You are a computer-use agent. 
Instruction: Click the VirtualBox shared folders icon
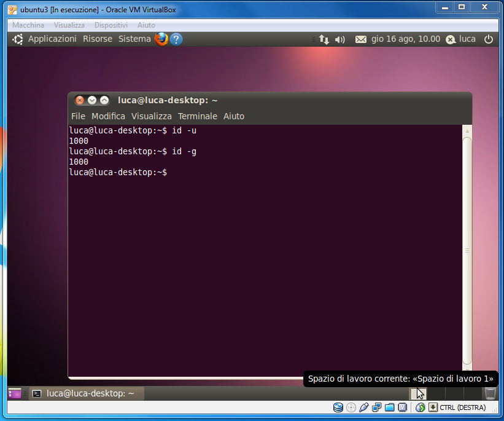coord(390,407)
